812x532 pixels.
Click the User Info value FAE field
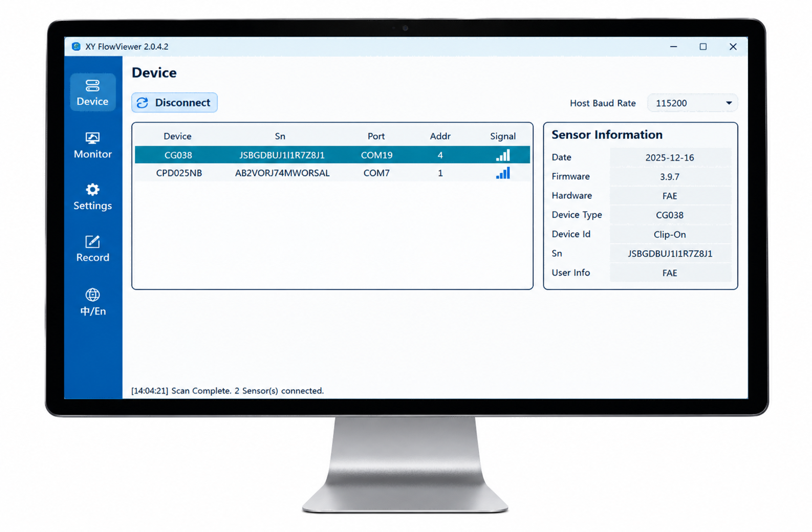click(x=670, y=273)
